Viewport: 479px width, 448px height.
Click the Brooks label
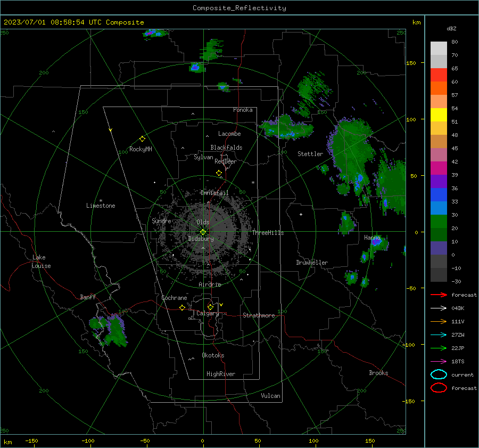point(378,373)
